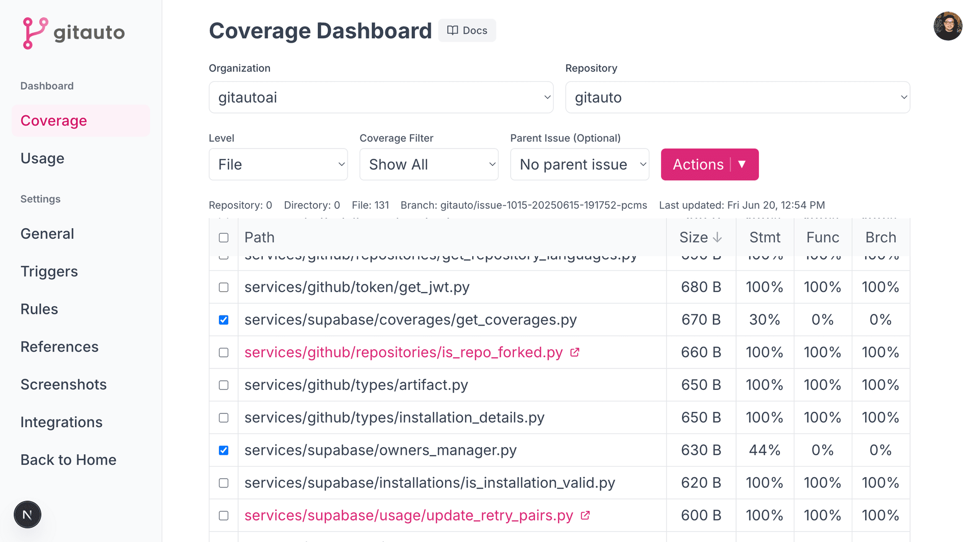
Task: Check the update_retry_pairs.py row checkbox
Action: [224, 516]
